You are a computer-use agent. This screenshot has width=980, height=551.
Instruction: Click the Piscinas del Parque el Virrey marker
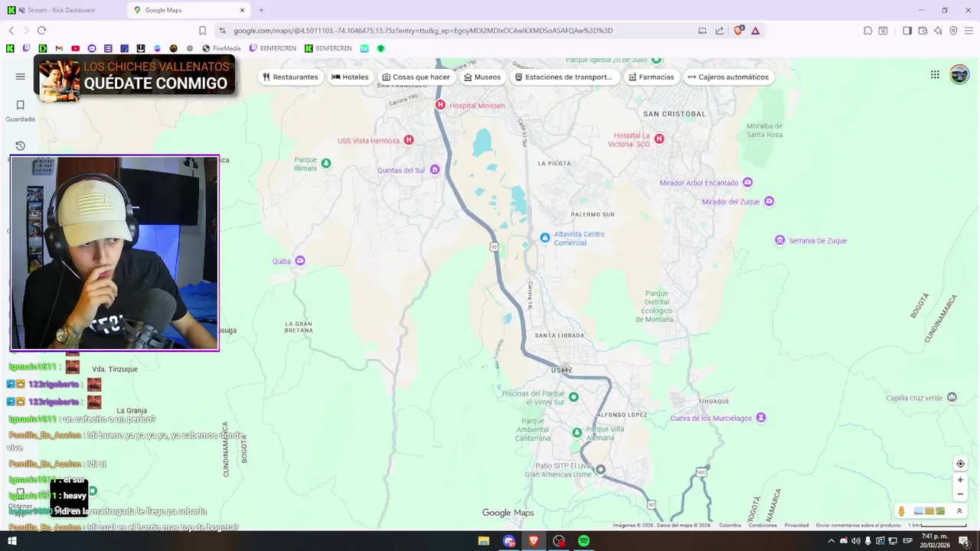point(573,397)
